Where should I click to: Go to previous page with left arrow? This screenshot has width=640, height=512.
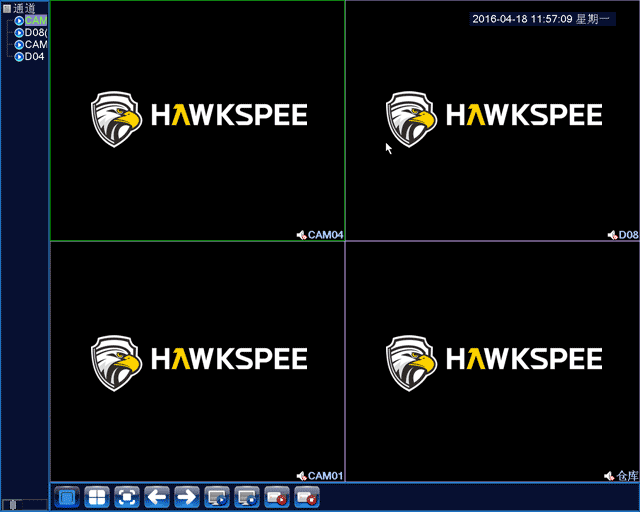(157, 497)
